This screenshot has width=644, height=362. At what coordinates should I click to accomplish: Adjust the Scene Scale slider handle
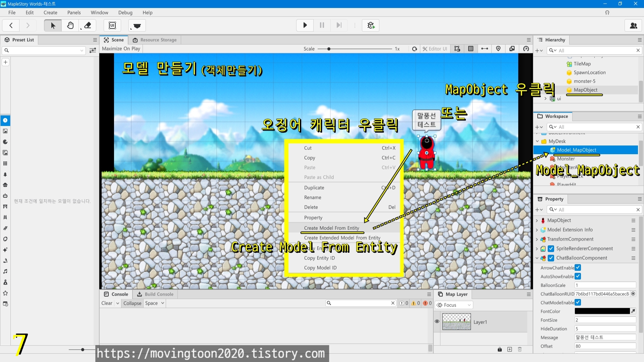pos(329,49)
